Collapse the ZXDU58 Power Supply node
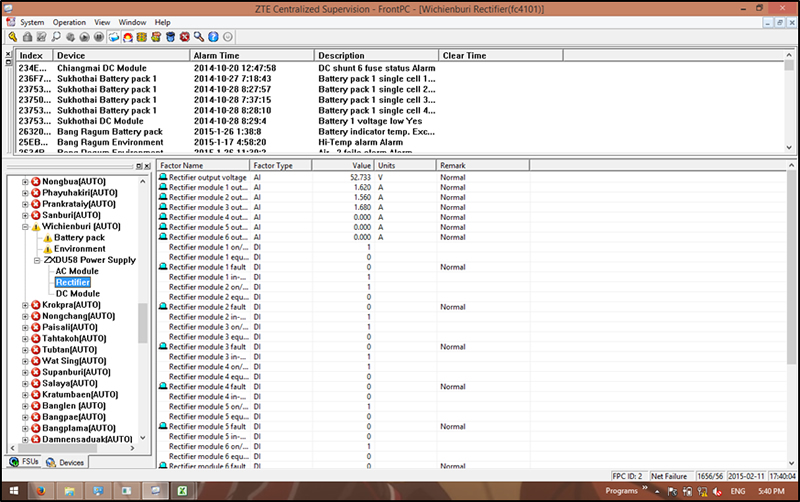This screenshot has width=800, height=502. pyautogui.click(x=37, y=260)
